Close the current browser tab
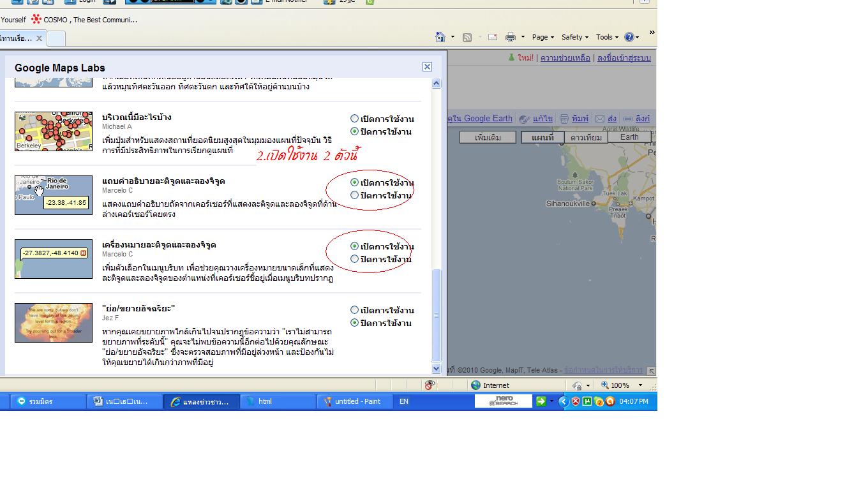 [39, 38]
